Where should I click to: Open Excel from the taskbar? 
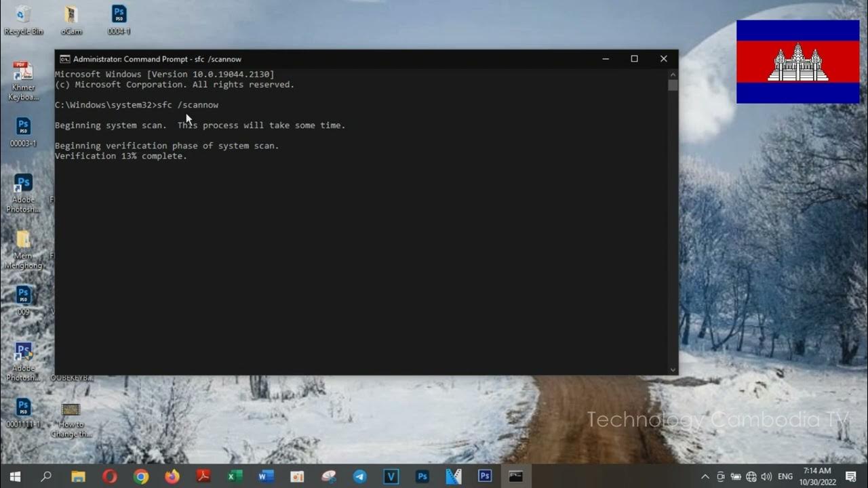click(235, 476)
